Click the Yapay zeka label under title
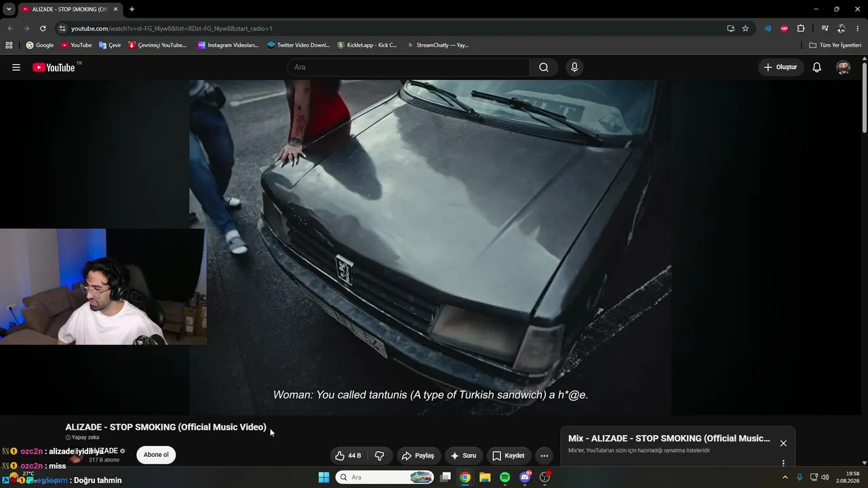 point(82,437)
